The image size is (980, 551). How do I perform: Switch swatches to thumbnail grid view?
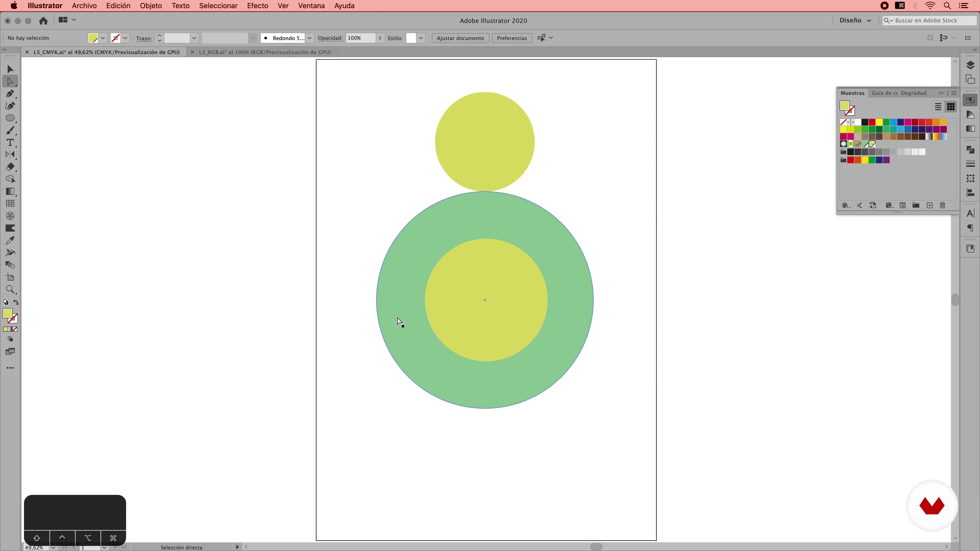951,107
